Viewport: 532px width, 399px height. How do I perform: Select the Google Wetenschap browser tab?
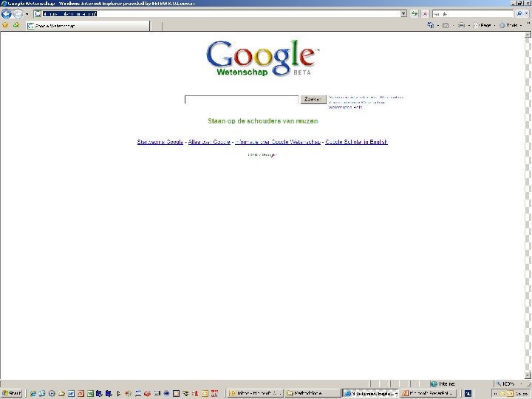88,26
